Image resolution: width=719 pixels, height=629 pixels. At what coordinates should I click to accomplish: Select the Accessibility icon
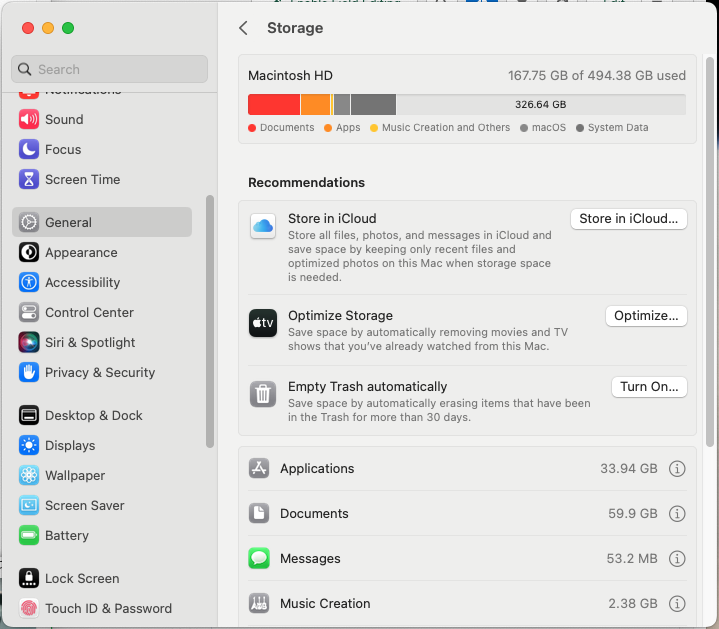click(28, 282)
